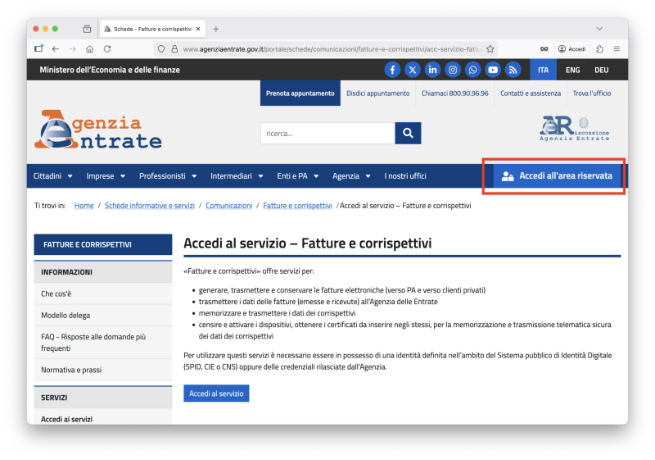Viewport: 655px width, 460px height.
Task: Open Che cos'è sidebar item
Action: pos(103,294)
